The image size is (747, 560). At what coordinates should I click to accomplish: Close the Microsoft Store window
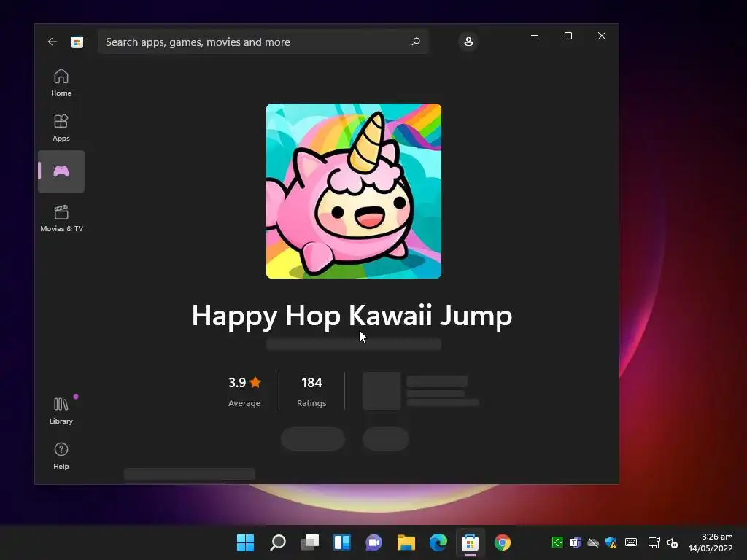602,36
